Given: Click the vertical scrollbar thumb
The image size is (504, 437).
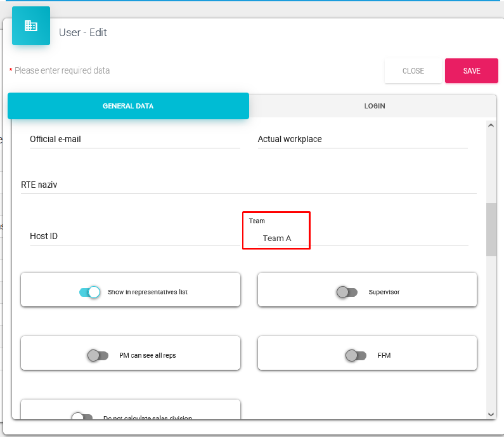Looking at the screenshot, I should click(x=491, y=229).
